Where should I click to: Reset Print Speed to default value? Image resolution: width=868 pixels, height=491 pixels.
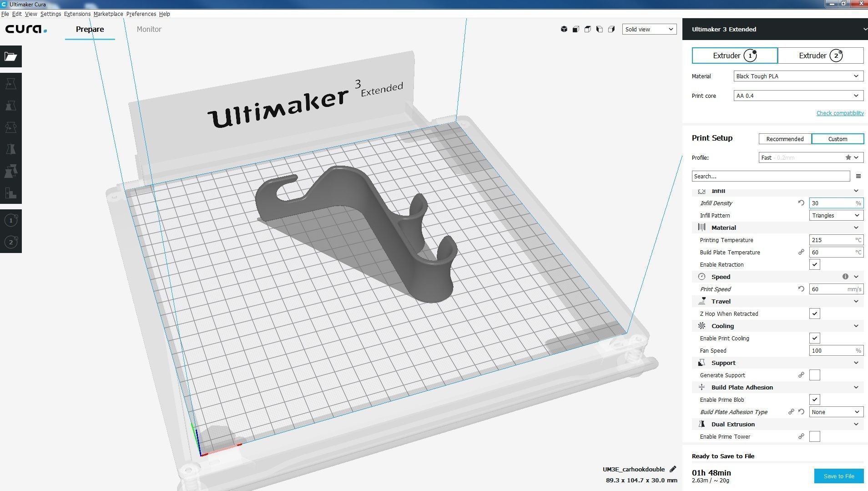801,289
